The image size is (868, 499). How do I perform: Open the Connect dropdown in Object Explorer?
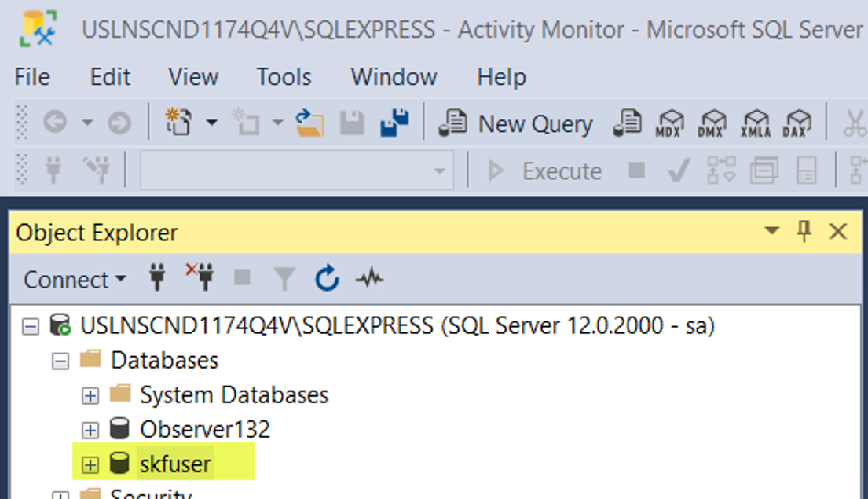[74, 279]
